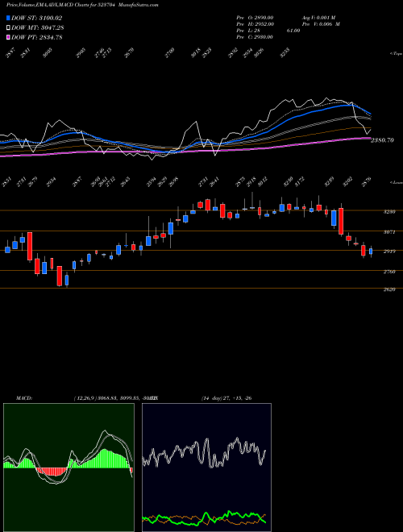Click the blue DOW ST legend swatch

pyautogui.click(x=8, y=18)
